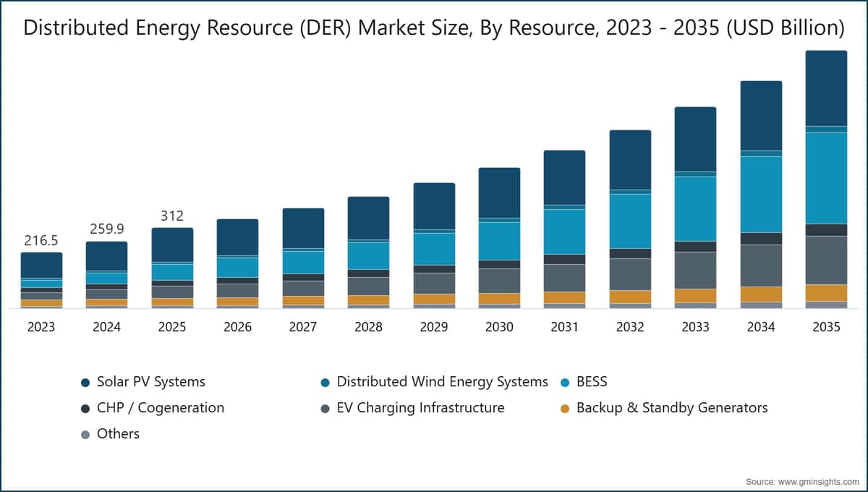Viewport: 868px width, 492px height.
Task: Click the 2025 axis label
Action: click(x=172, y=327)
